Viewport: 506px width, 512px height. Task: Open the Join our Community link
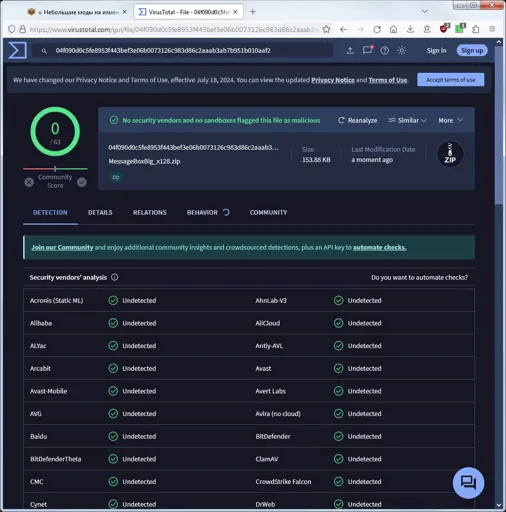[x=62, y=247]
